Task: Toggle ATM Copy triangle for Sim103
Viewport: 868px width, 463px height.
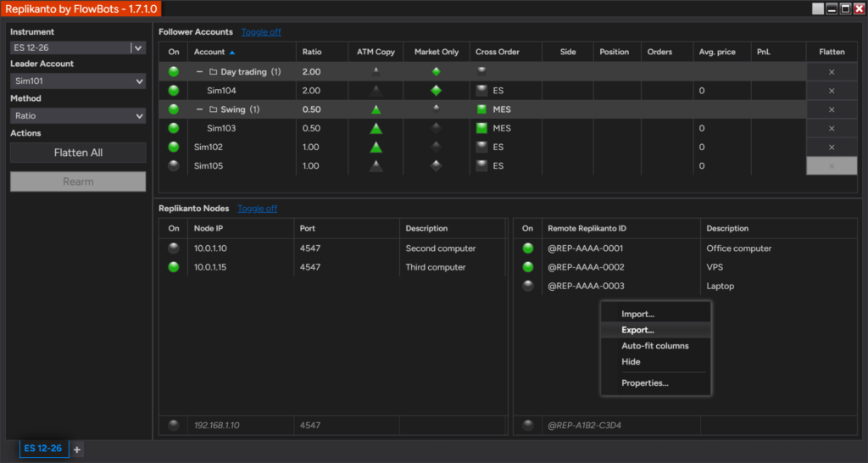Action: tap(376, 129)
